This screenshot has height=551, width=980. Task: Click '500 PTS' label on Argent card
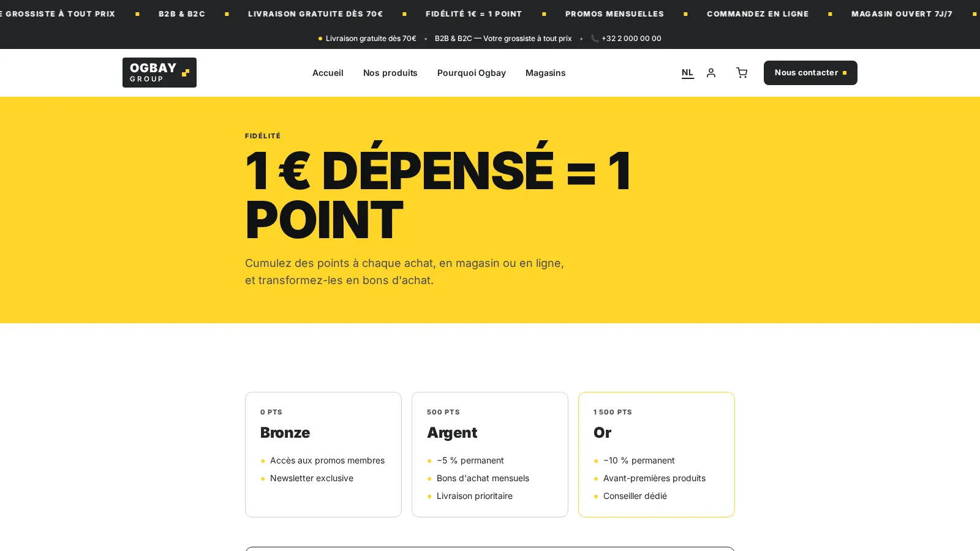coord(443,412)
